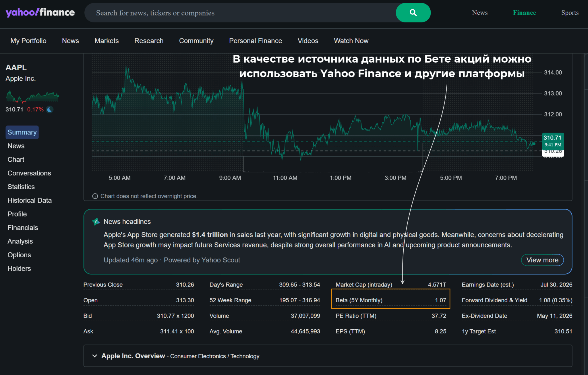Click the AAPL ticker heading in sidebar
Image resolution: width=588 pixels, height=375 pixels.
(x=16, y=68)
